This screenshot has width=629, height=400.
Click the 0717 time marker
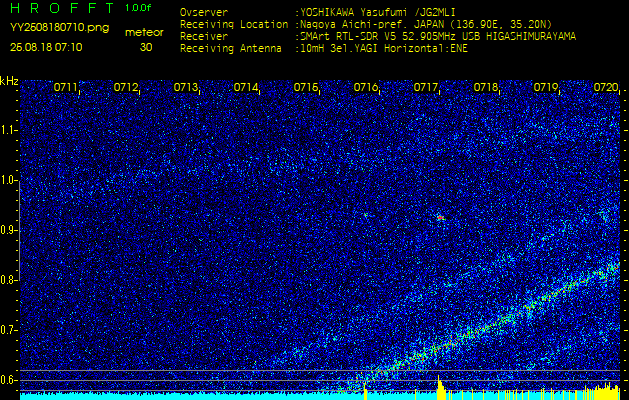coord(425,87)
